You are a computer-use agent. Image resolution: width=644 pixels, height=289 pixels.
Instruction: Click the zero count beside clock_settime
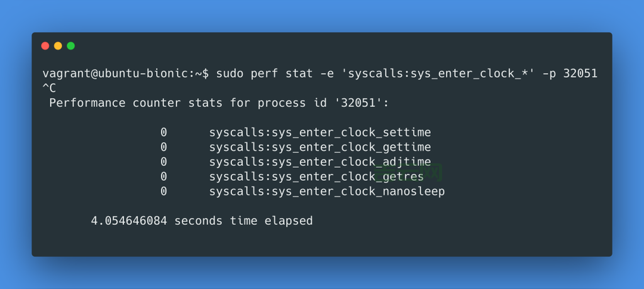(164, 133)
